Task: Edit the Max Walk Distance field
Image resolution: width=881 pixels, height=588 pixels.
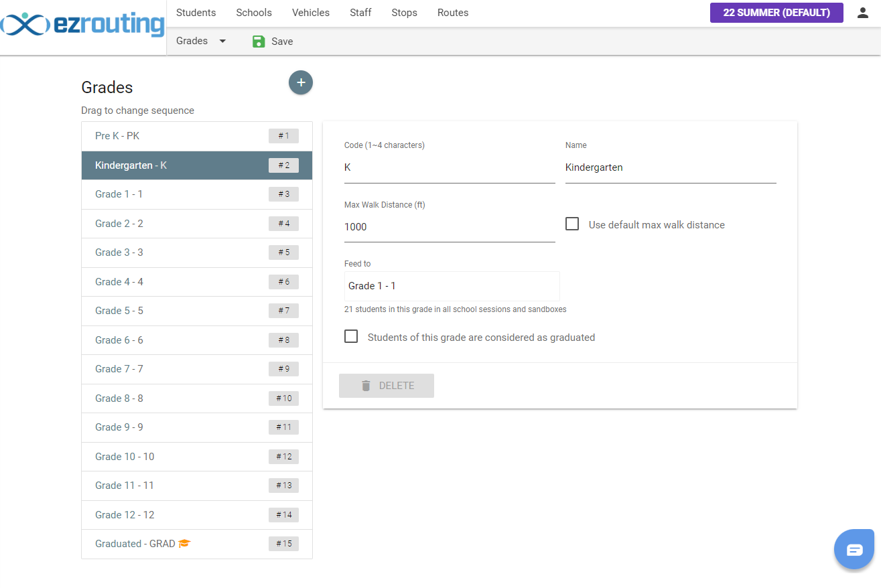Action: (450, 227)
